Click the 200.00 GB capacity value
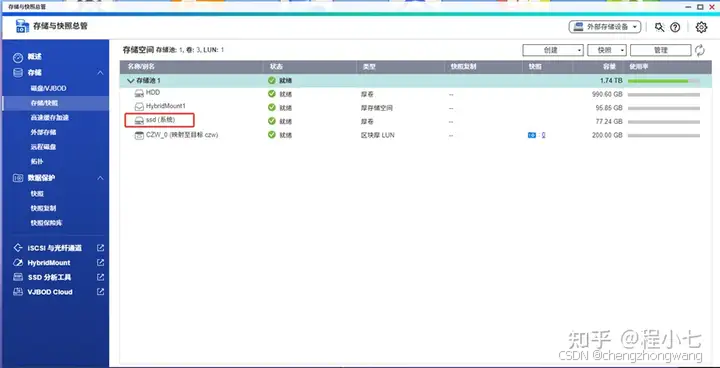 608,136
